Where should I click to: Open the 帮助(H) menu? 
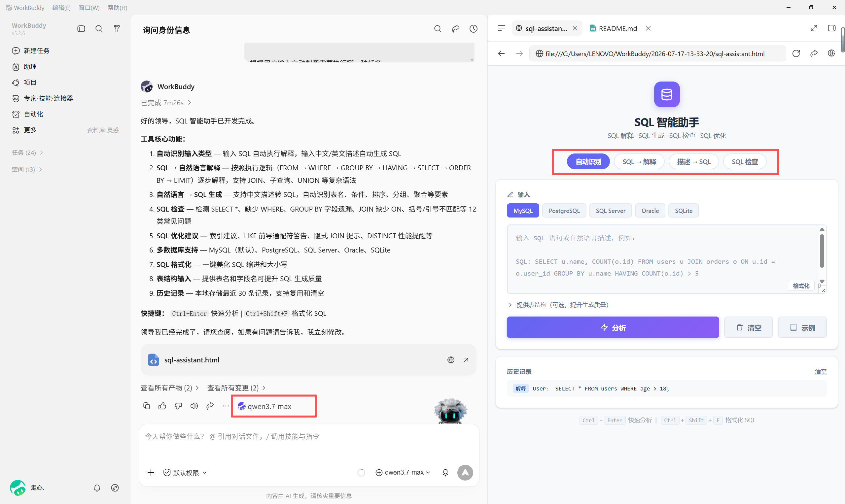point(117,8)
